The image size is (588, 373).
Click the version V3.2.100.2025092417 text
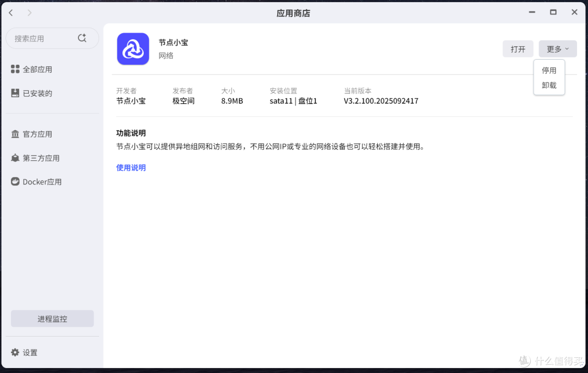381,101
